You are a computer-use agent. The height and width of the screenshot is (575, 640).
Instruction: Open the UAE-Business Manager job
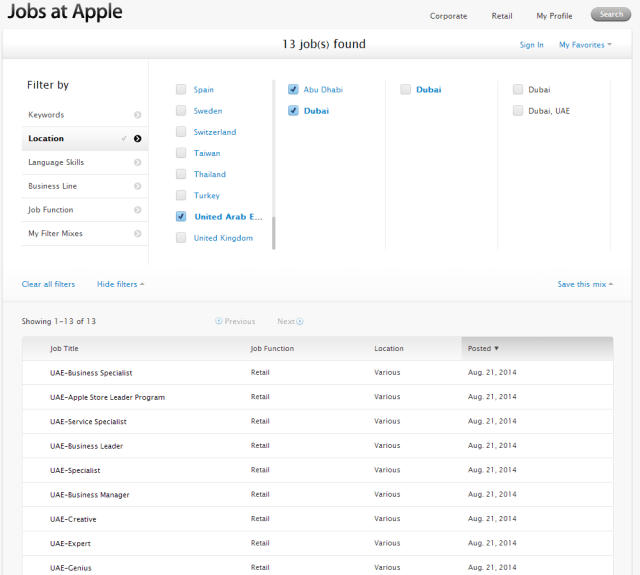tap(89, 495)
